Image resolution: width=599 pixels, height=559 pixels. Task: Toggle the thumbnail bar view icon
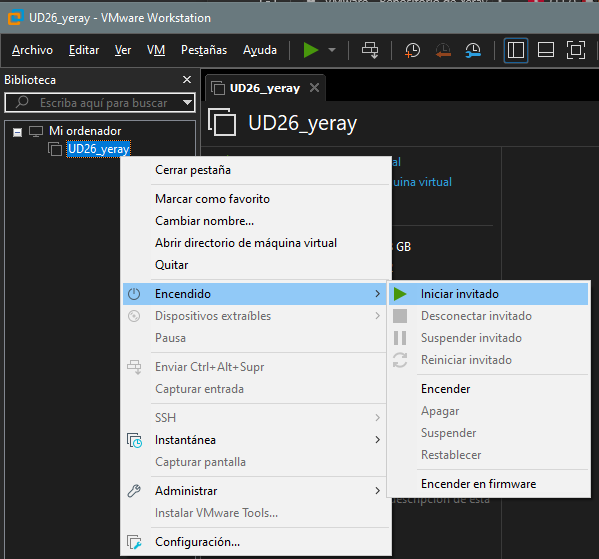point(546,50)
